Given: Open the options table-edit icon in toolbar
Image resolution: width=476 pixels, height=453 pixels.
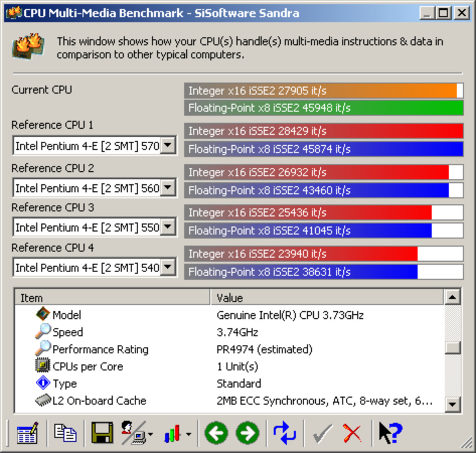Looking at the screenshot, I should 27,433.
